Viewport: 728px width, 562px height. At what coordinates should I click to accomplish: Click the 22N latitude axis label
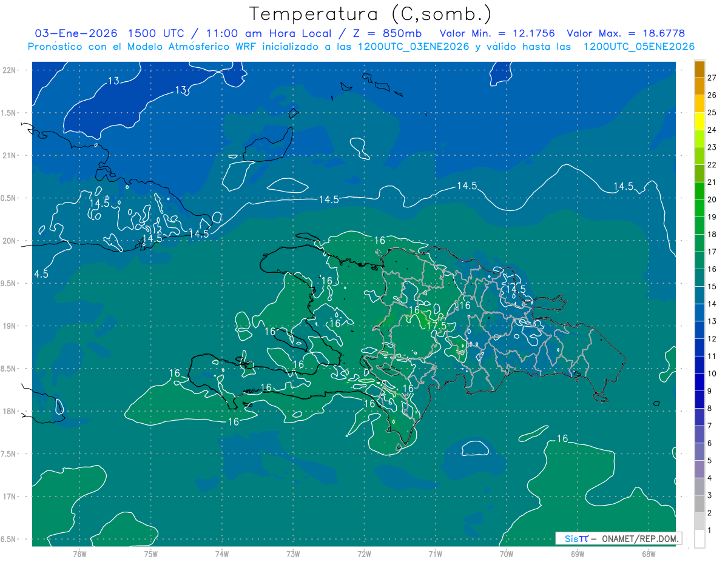[10, 70]
